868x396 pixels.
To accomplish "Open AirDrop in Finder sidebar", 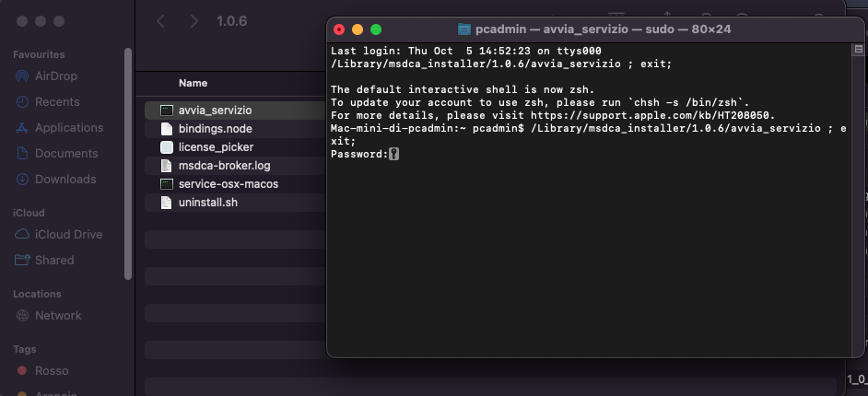I will (46, 76).
